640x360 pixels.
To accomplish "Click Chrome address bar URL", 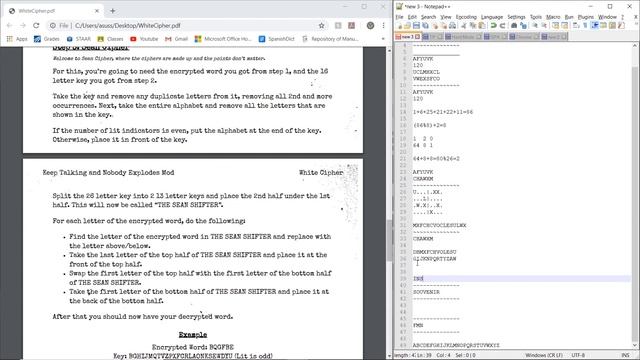I will tap(127, 25).
